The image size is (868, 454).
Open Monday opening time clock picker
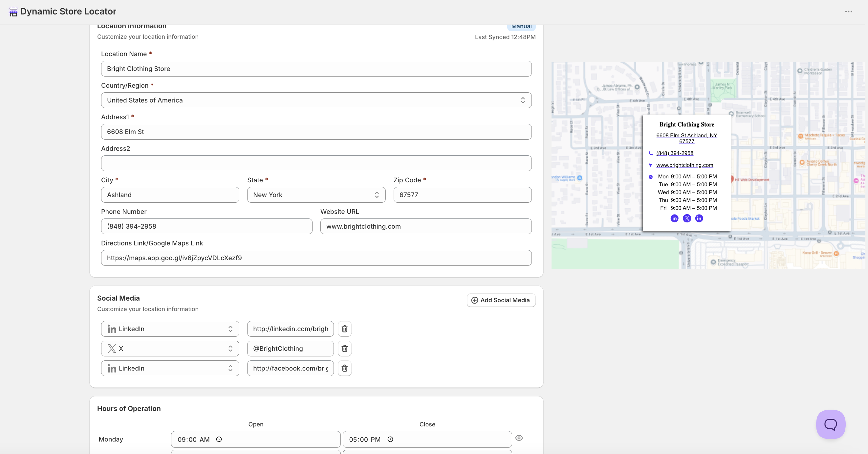[x=219, y=439]
